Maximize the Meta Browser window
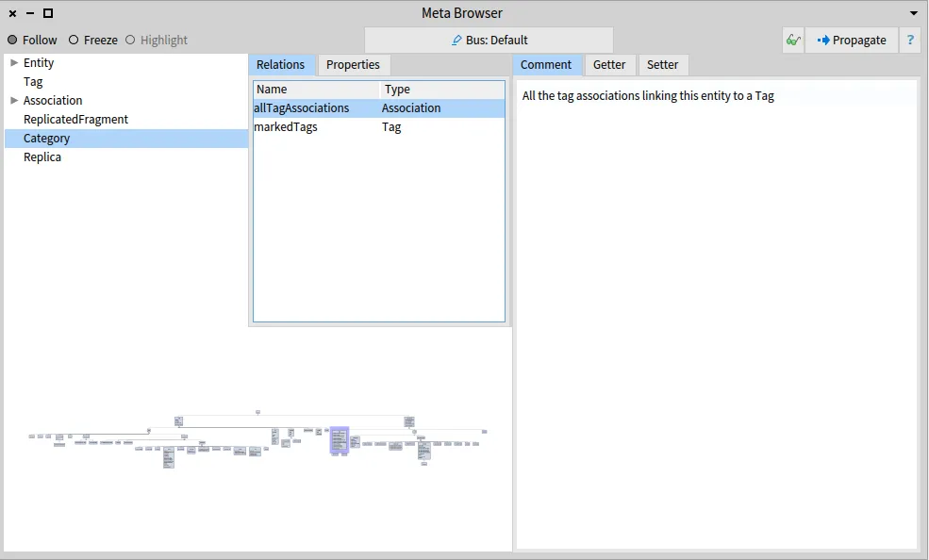Screen dimensions: 929x560 (x=49, y=13)
